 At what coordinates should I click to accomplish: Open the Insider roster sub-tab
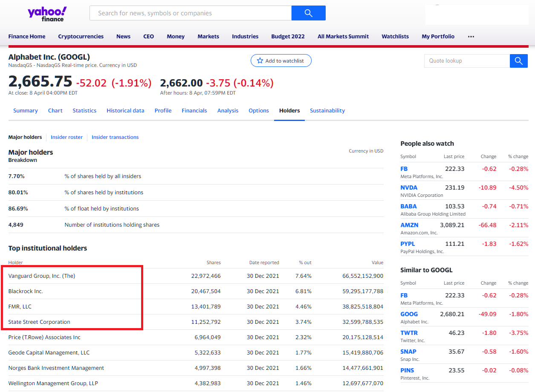tap(67, 137)
